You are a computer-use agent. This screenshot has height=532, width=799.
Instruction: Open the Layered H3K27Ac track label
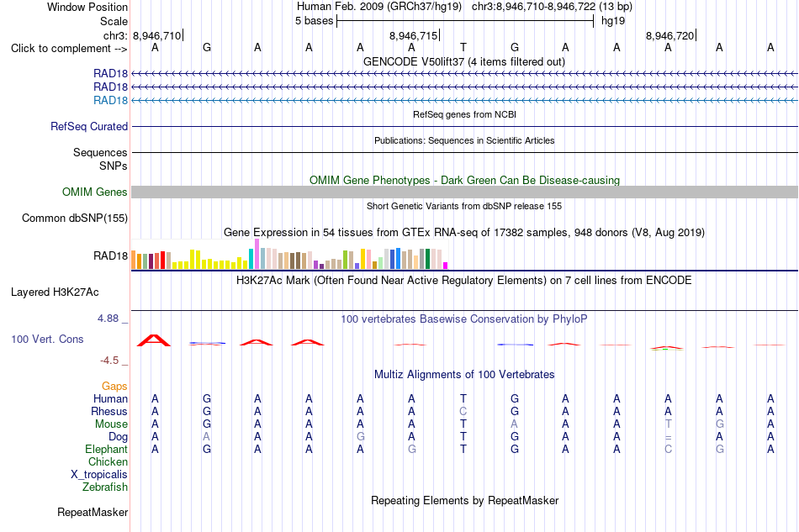(55, 292)
